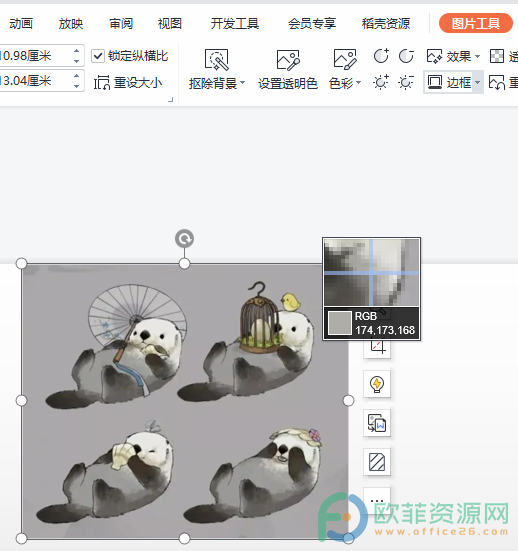The height and width of the screenshot is (551, 518).
Task: Click the top-left resize handle of picture
Action: point(21,263)
